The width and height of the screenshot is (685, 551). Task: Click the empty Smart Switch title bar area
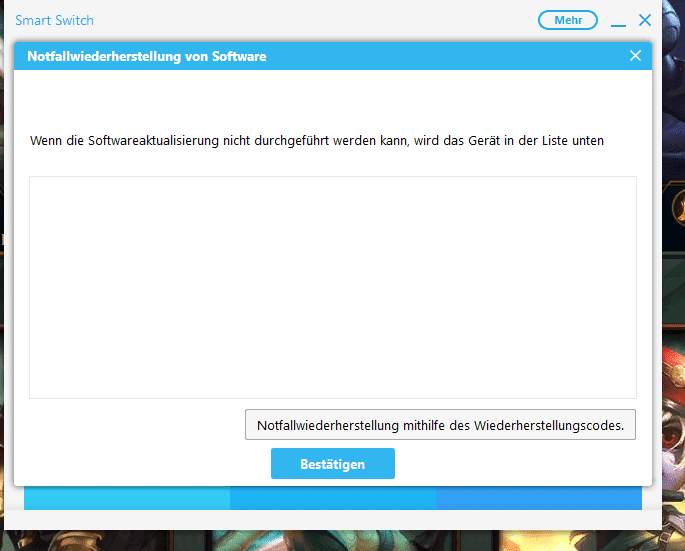[300, 20]
